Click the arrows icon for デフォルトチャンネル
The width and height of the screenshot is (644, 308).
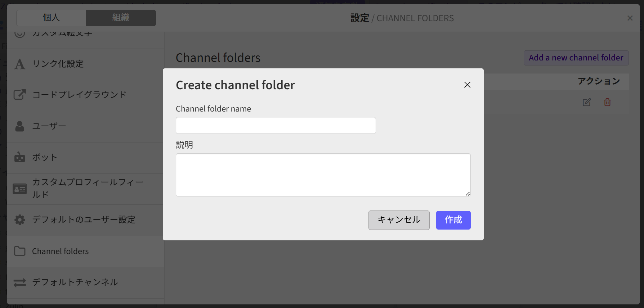click(20, 282)
